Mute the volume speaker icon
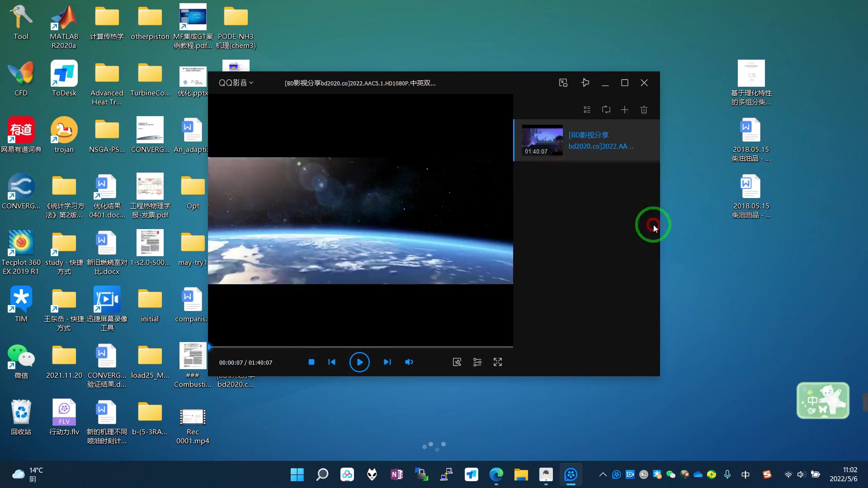The image size is (868, 488). tap(409, 362)
